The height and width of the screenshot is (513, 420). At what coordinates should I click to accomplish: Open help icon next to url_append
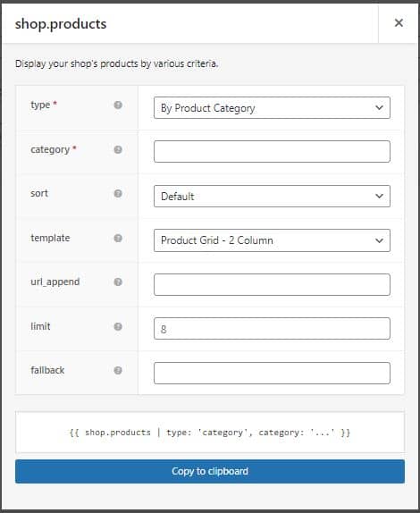(x=118, y=282)
